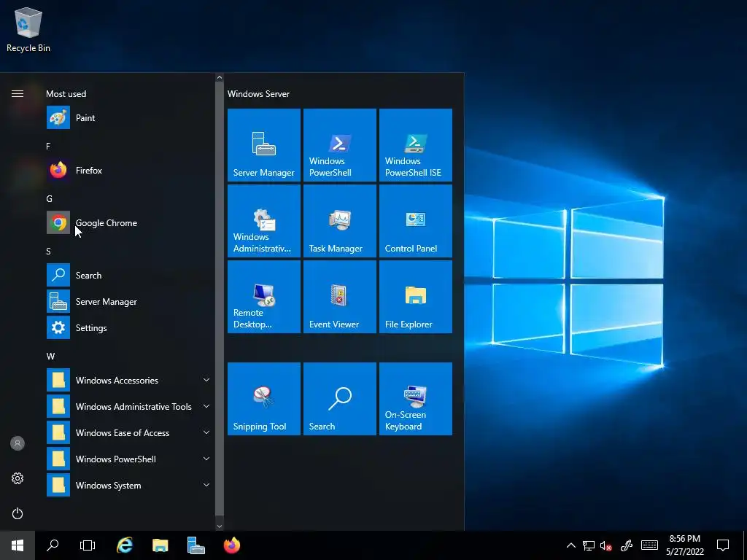Launch the Windows PowerShell ISE tile
The width and height of the screenshot is (747, 560).
click(x=415, y=145)
